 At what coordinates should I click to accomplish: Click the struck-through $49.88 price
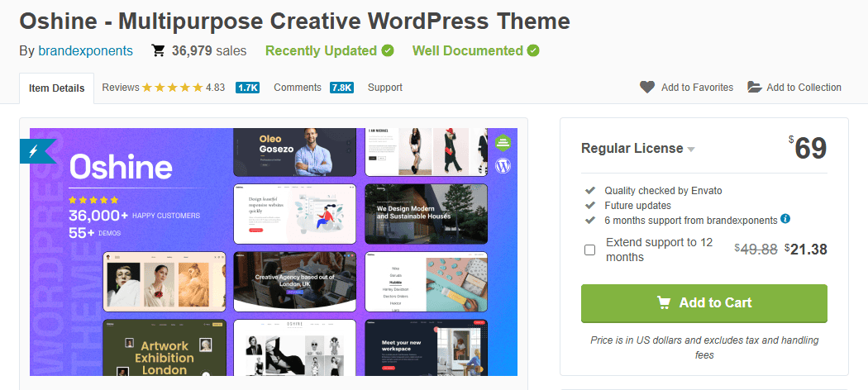coord(756,250)
